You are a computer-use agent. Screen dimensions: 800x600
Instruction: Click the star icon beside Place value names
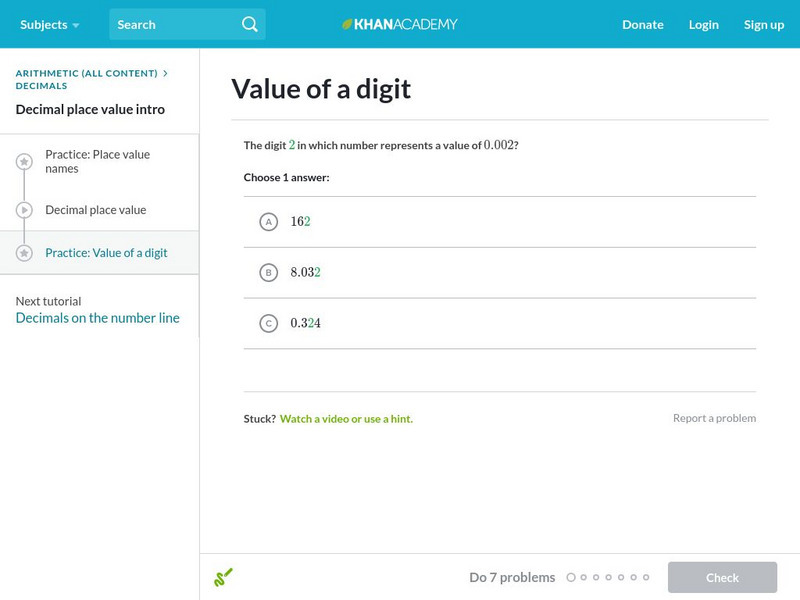pyautogui.click(x=24, y=161)
